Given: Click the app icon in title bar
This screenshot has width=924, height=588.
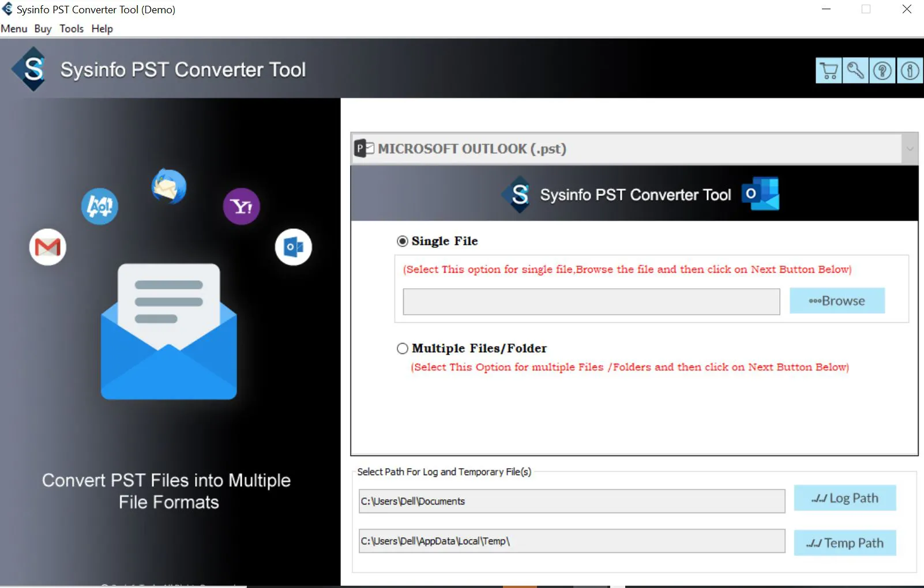Looking at the screenshot, I should [7, 9].
